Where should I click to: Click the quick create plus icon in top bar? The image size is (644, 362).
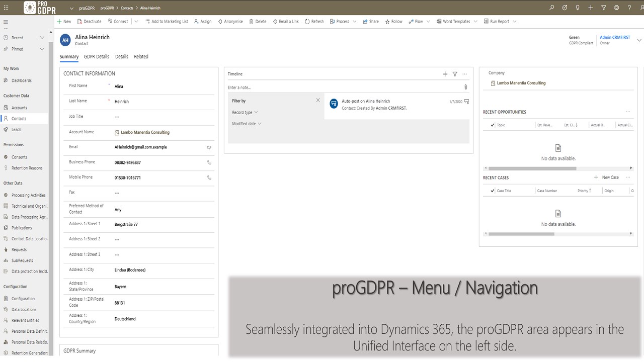[x=591, y=8]
